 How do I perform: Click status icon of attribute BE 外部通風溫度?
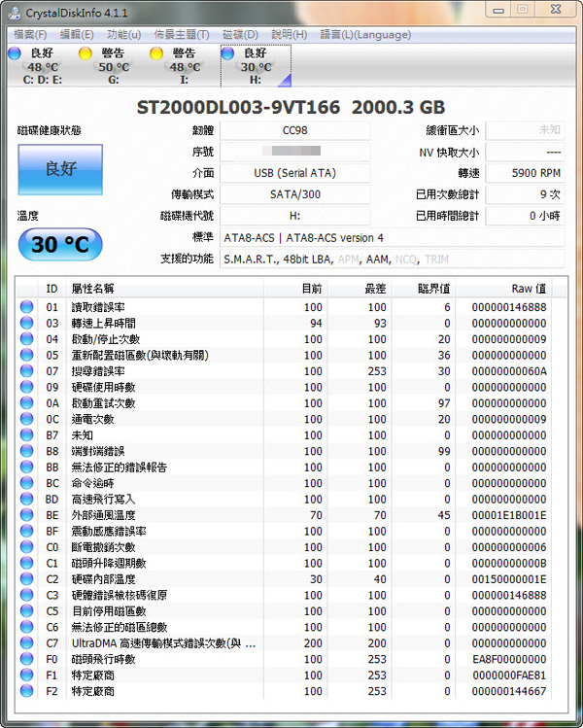27,515
